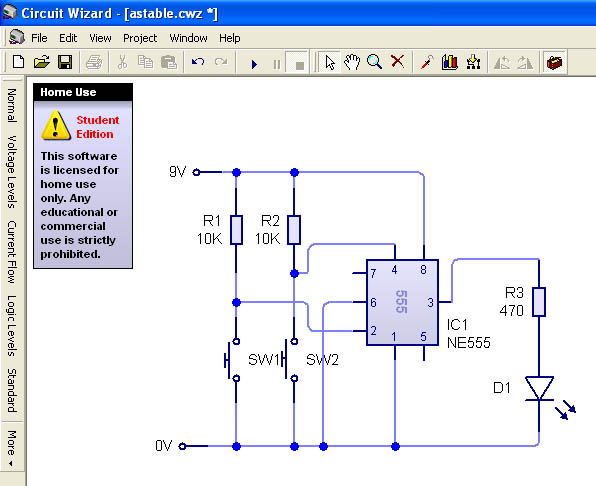The width and height of the screenshot is (596, 486).
Task: Switch to Current Flow view tab
Action: tap(12, 252)
